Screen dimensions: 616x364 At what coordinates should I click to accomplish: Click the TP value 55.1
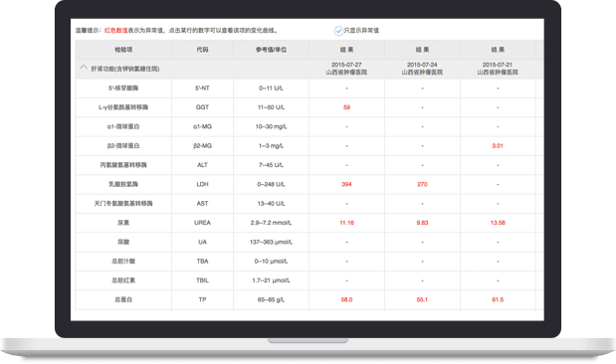[x=422, y=299]
